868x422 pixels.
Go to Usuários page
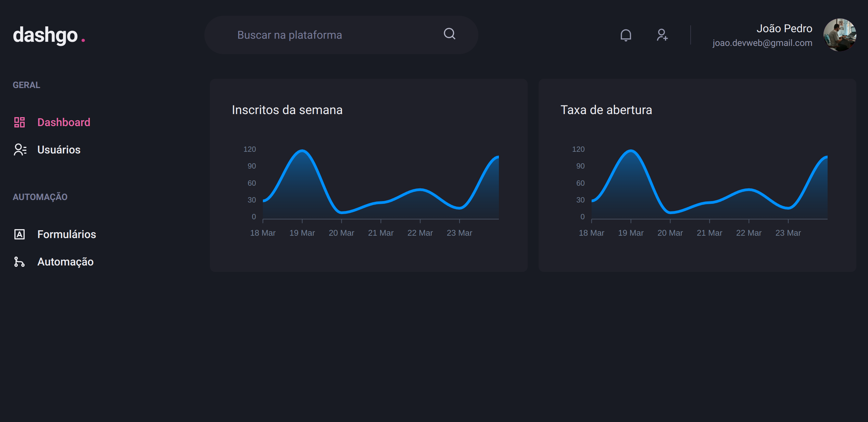pos(59,150)
